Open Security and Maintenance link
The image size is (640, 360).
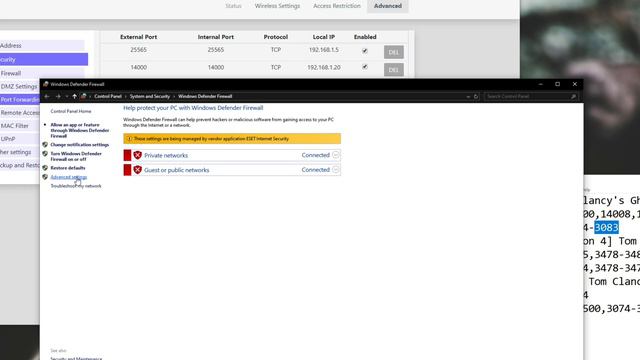(76, 358)
